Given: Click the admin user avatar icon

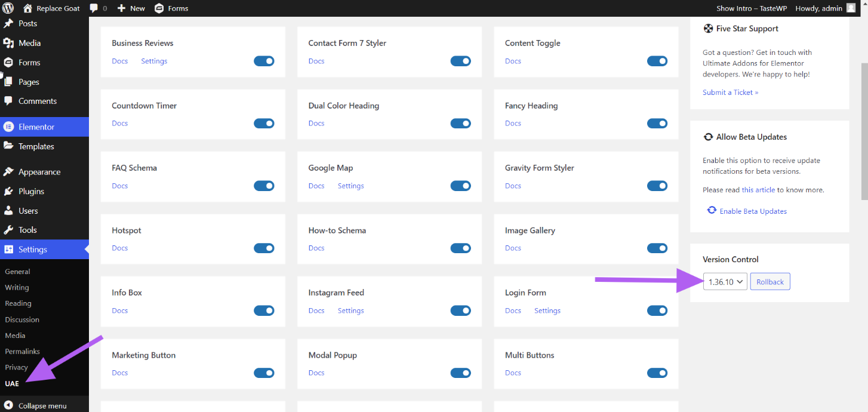Looking at the screenshot, I should 851,8.
